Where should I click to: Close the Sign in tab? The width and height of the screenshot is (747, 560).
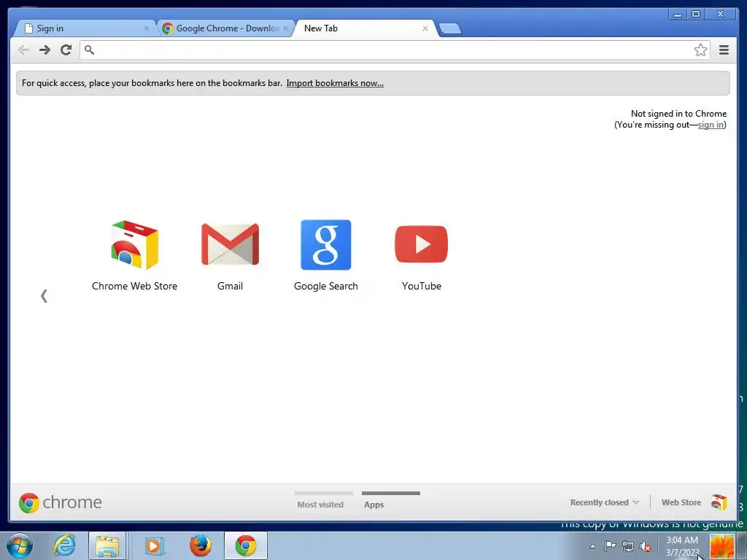click(x=146, y=28)
